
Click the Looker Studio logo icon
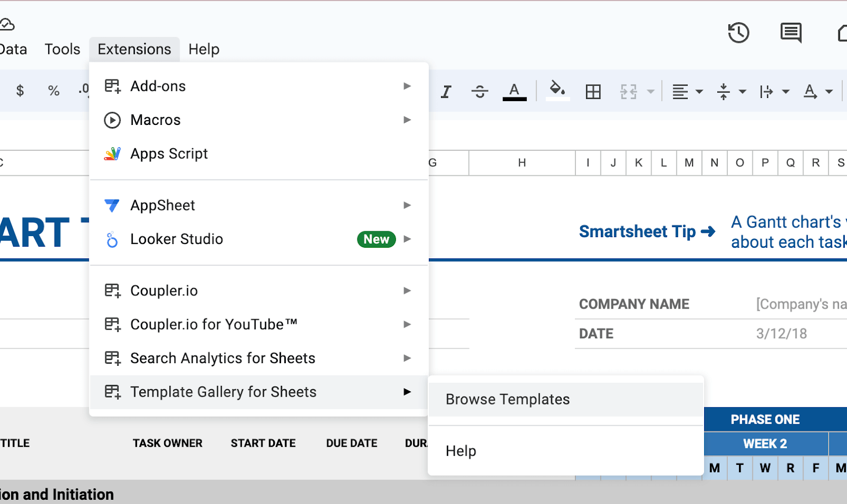tap(112, 240)
